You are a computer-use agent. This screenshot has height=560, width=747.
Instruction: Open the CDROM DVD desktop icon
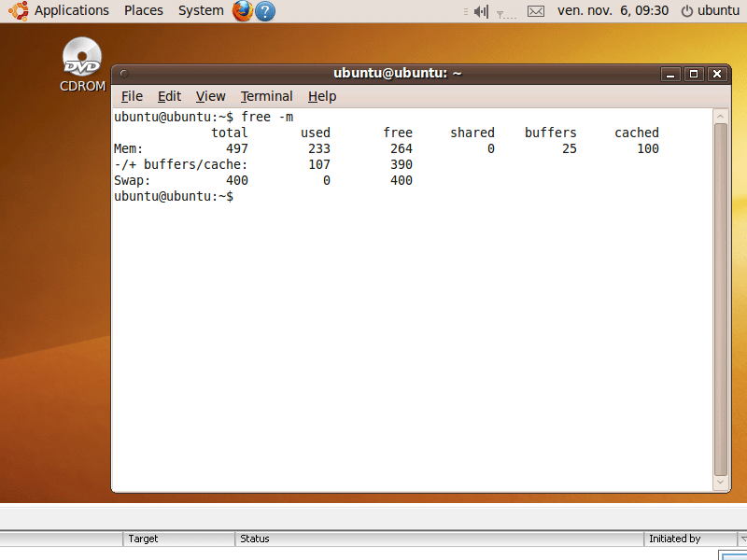pyautogui.click(x=82, y=64)
